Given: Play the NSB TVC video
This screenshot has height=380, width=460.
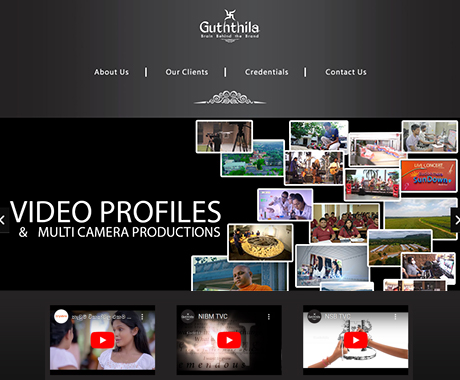Looking at the screenshot, I should point(356,340).
